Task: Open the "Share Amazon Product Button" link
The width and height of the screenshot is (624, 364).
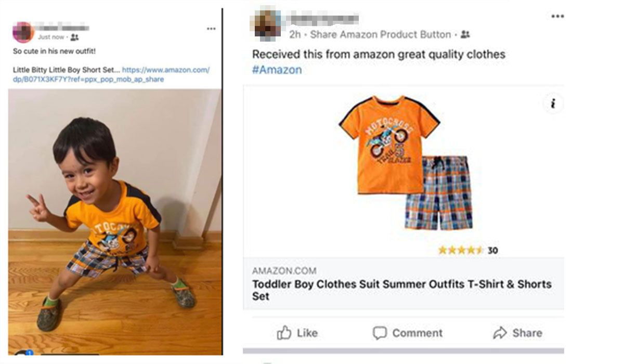Action: (381, 35)
